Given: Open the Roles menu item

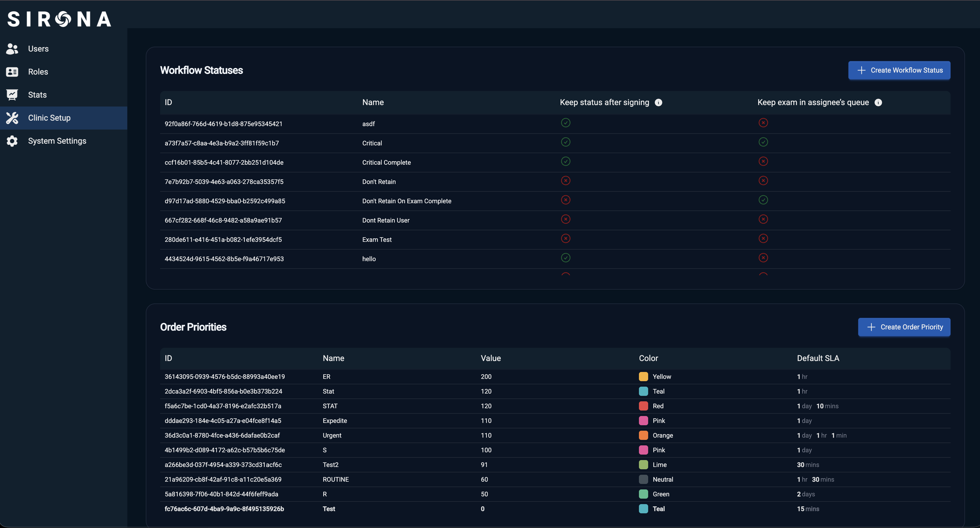Looking at the screenshot, I should click(x=64, y=72).
